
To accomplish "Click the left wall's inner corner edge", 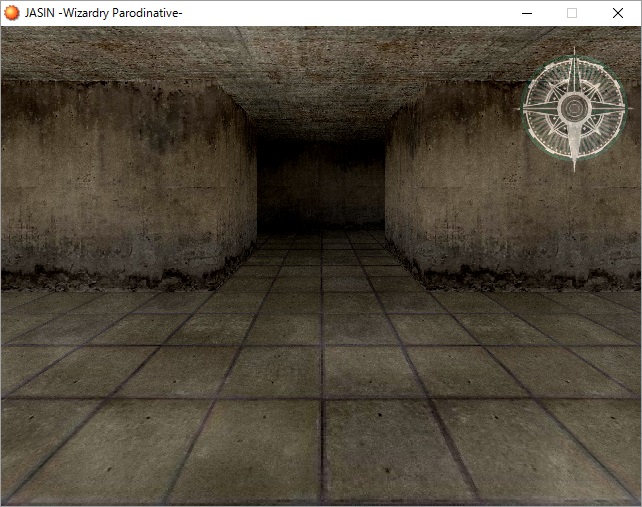I will (x=256, y=180).
